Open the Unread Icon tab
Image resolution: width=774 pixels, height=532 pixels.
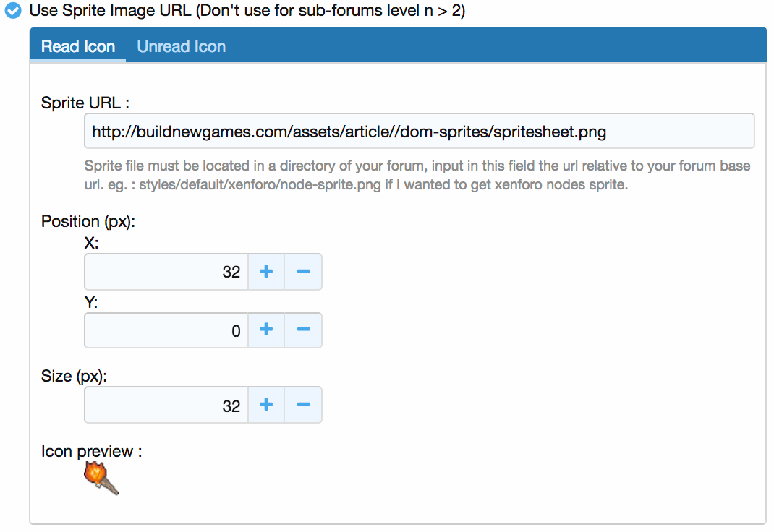[x=182, y=46]
